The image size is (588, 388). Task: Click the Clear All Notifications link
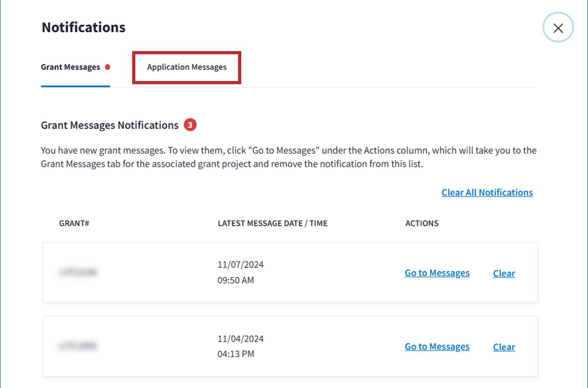pos(487,192)
